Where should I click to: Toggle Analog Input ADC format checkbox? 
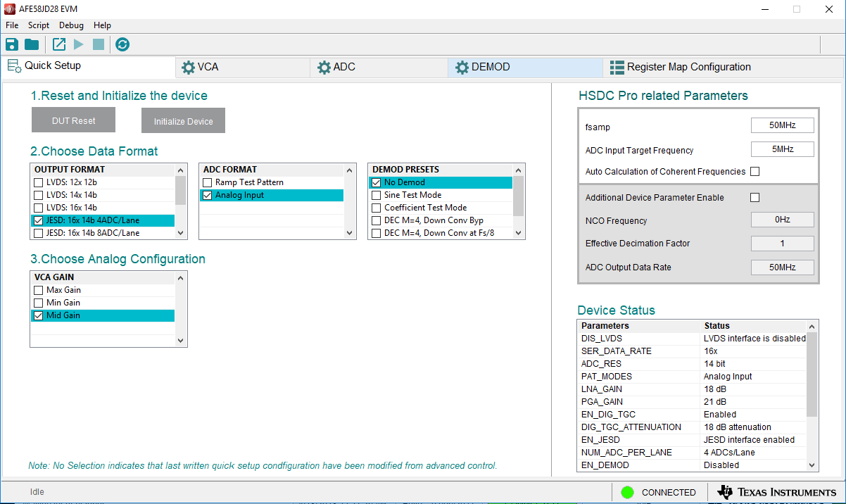pyautogui.click(x=207, y=195)
